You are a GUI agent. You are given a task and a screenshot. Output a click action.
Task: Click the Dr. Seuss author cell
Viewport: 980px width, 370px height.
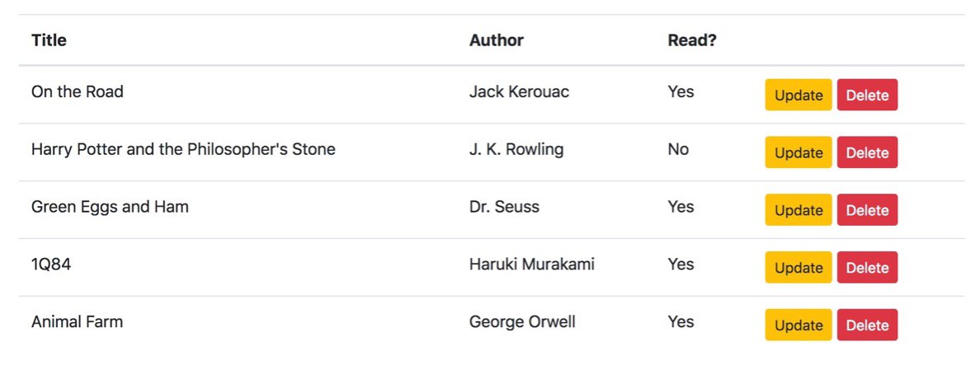pyautogui.click(x=504, y=207)
